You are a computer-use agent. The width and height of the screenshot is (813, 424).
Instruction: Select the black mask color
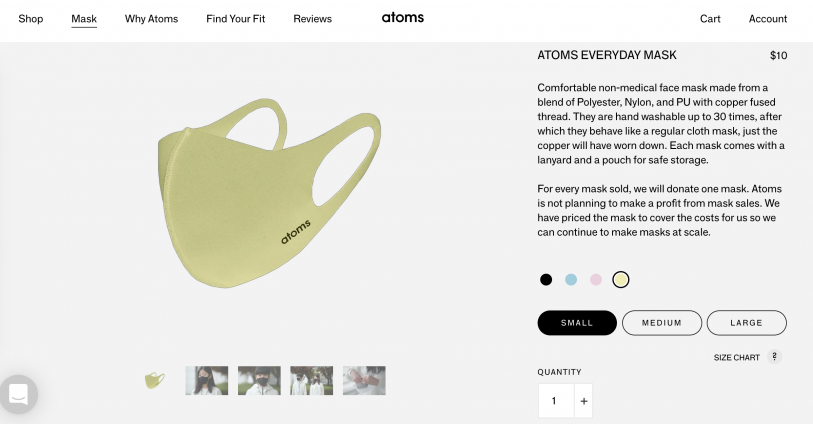click(546, 280)
